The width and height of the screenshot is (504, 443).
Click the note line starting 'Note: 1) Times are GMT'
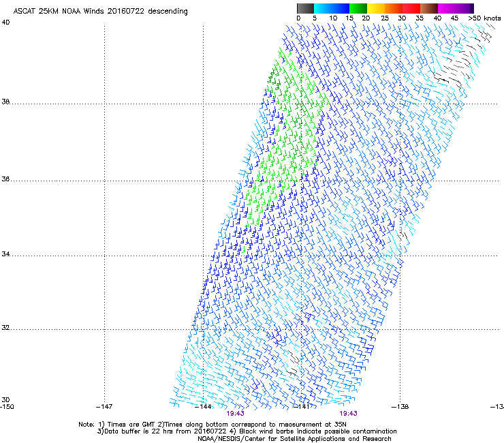(212, 425)
